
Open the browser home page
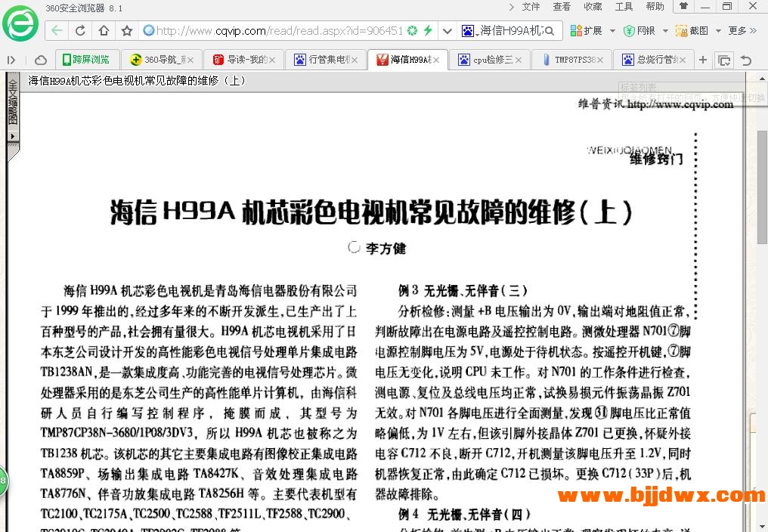coord(104,31)
